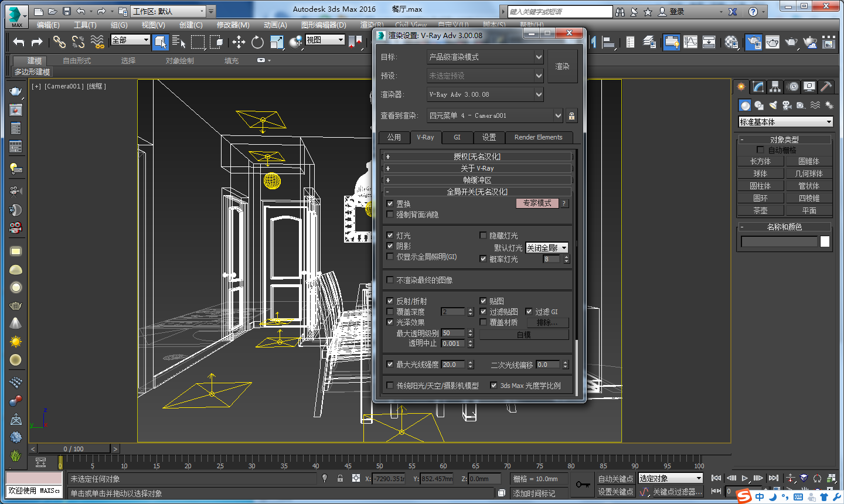Click the 最大光线强度 20.0 value field
Screen dimensions: 844x504
(454, 365)
